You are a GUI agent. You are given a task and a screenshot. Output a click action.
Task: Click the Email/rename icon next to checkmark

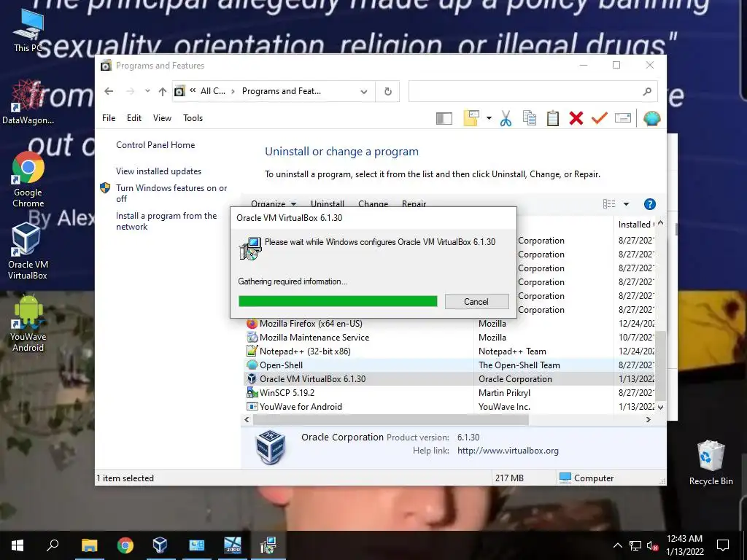623,117
